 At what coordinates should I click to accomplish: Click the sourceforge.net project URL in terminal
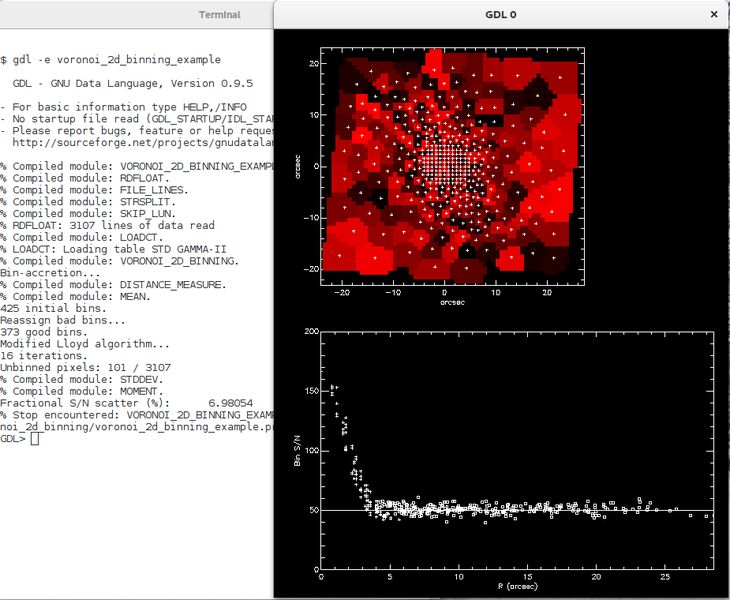click(143, 142)
